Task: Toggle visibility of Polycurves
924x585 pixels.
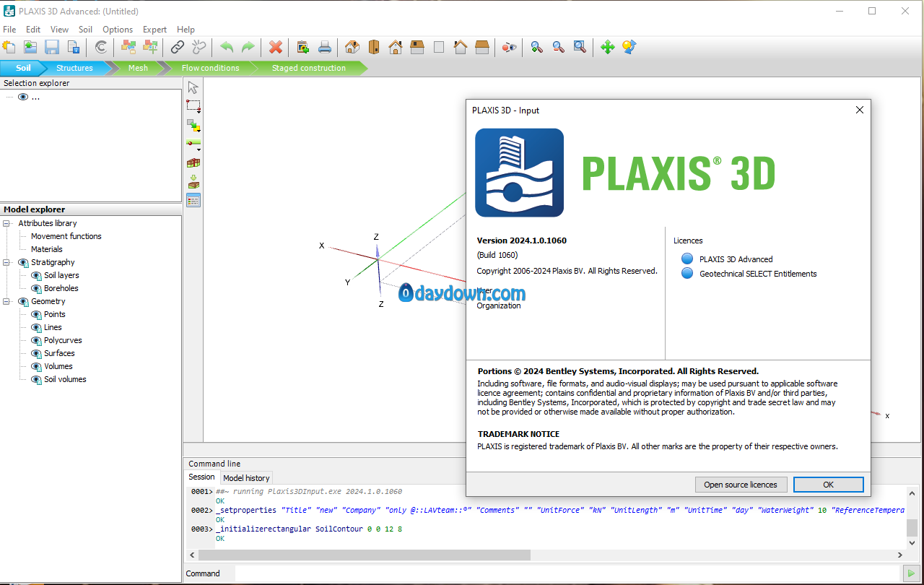Action: 36,340
